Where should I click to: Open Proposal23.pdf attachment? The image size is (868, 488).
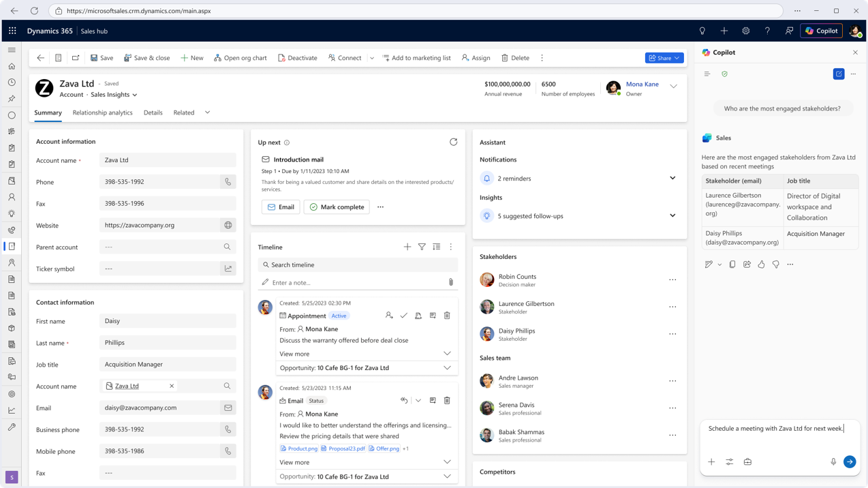(343, 448)
